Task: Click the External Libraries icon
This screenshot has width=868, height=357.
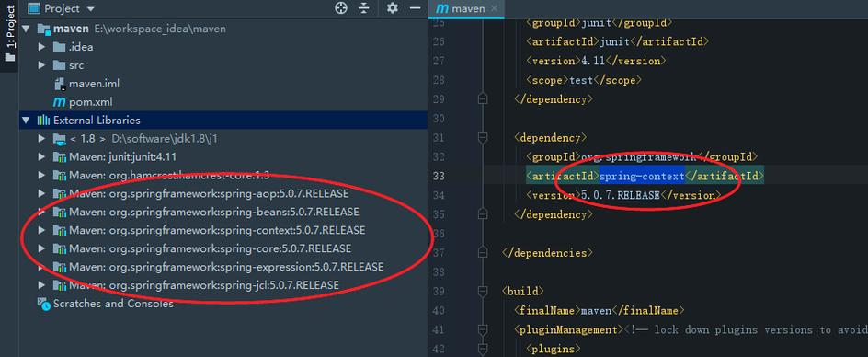Action: pos(44,121)
